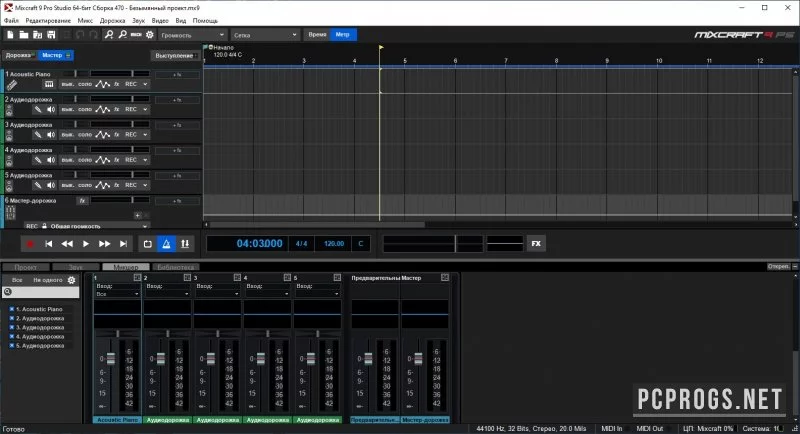Viewport: 800px width, 434px height.
Task: Open a project via the folder icon
Action: [x=24, y=35]
